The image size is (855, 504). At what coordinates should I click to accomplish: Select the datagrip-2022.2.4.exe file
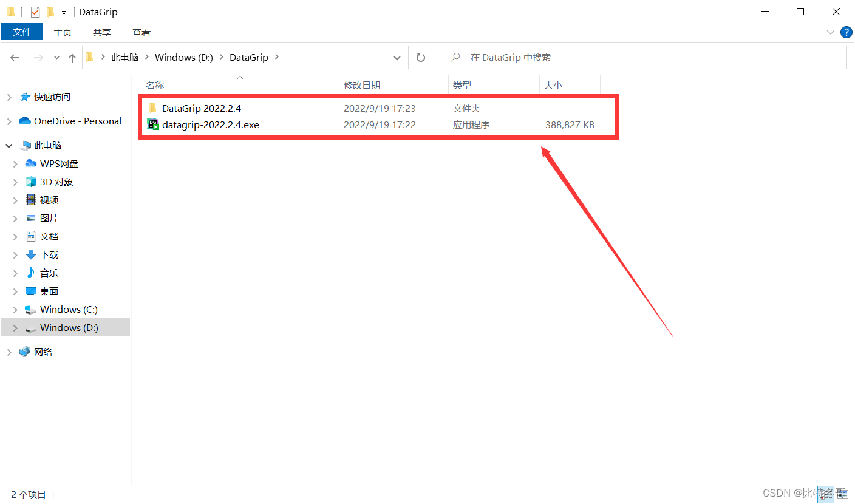coord(211,125)
